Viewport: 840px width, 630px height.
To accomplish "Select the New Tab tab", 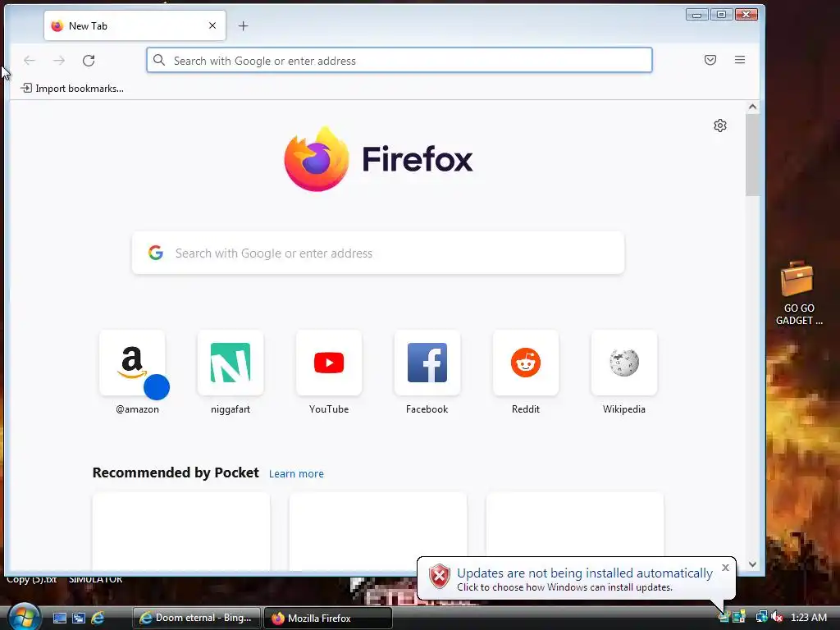I will (135, 25).
